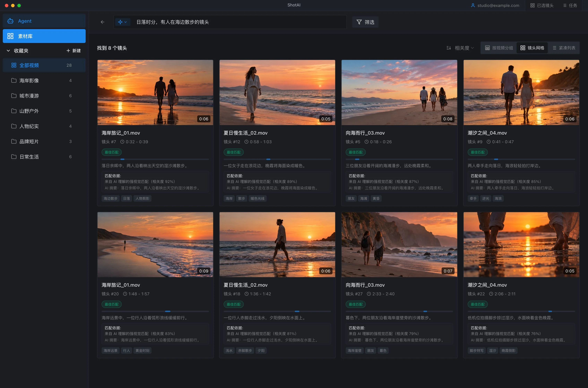Open the 日常生活 folder
This screenshot has width=588, height=388.
tap(44, 157)
